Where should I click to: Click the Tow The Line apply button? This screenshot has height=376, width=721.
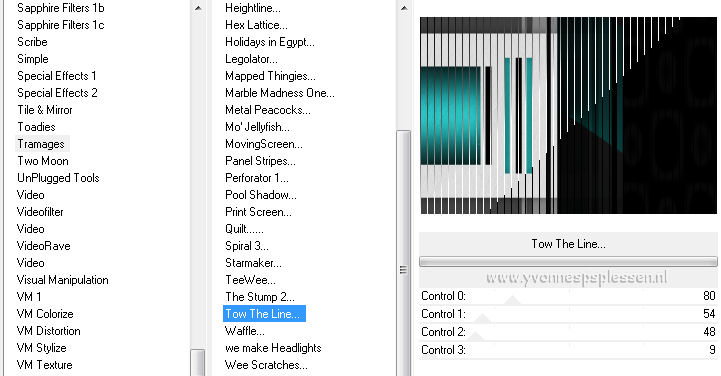click(x=568, y=244)
